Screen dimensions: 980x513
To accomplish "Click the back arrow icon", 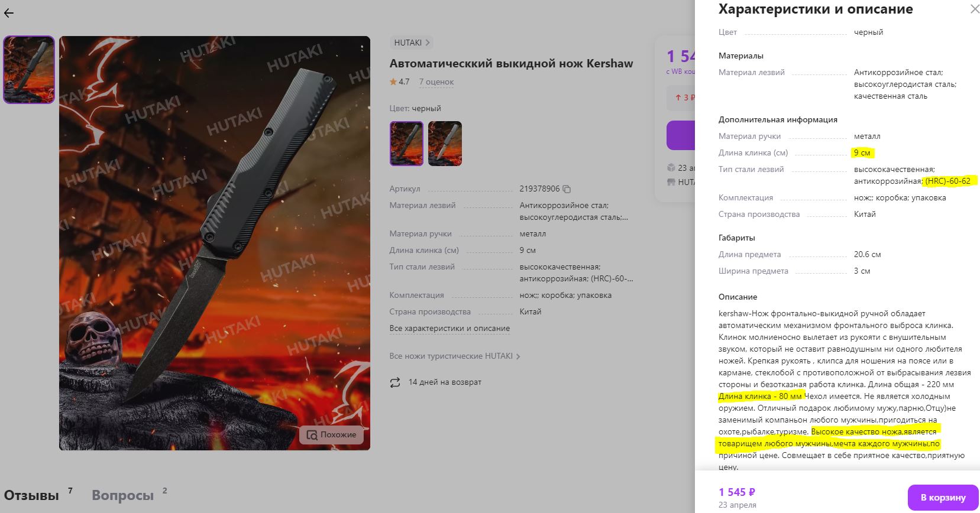I will click(9, 12).
